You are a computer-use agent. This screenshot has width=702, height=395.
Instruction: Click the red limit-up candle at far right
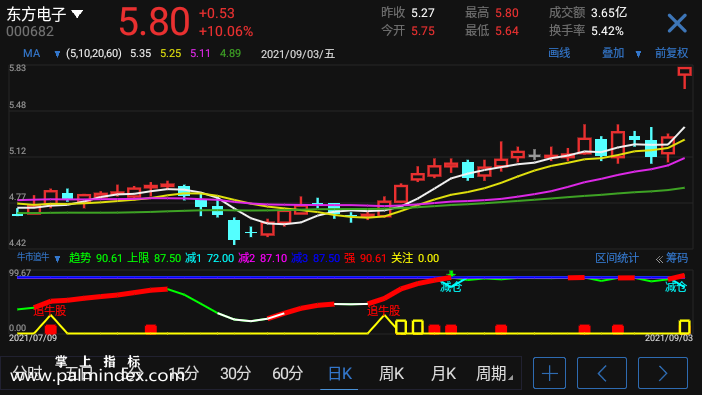pos(685,77)
